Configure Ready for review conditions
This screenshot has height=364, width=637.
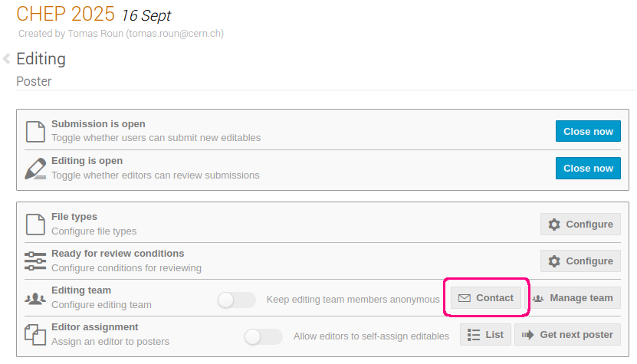point(580,261)
